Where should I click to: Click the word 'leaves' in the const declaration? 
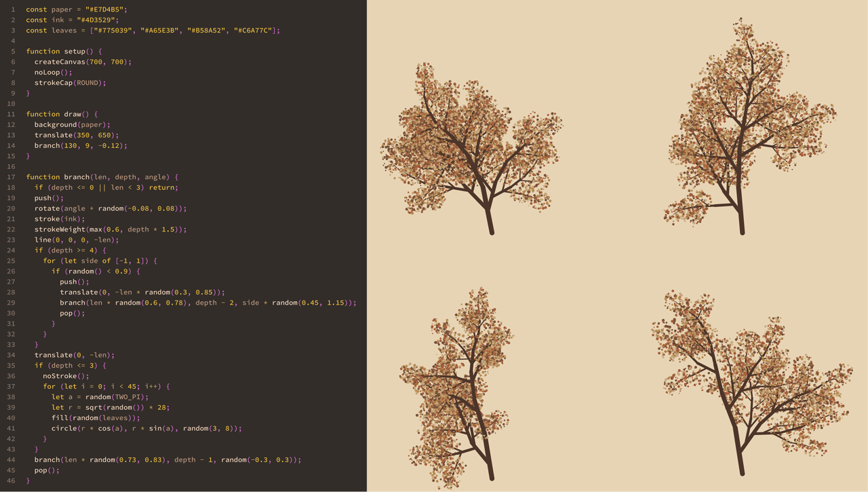coord(64,31)
